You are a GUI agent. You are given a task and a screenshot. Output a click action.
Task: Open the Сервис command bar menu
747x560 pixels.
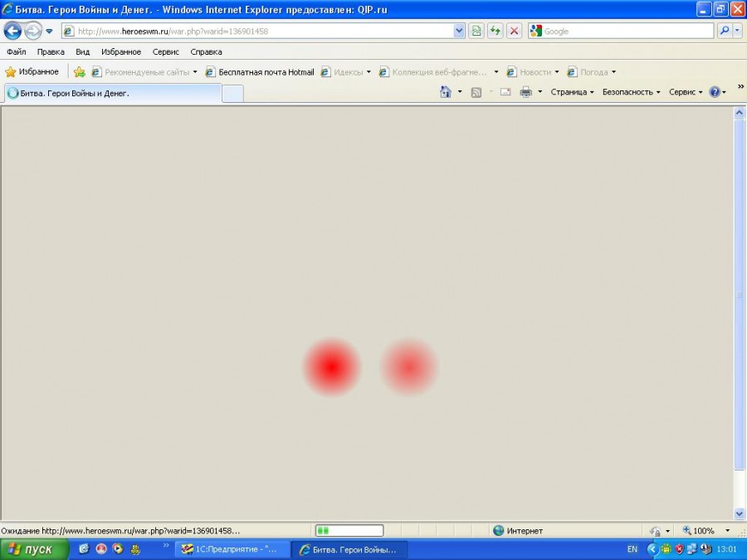(686, 92)
